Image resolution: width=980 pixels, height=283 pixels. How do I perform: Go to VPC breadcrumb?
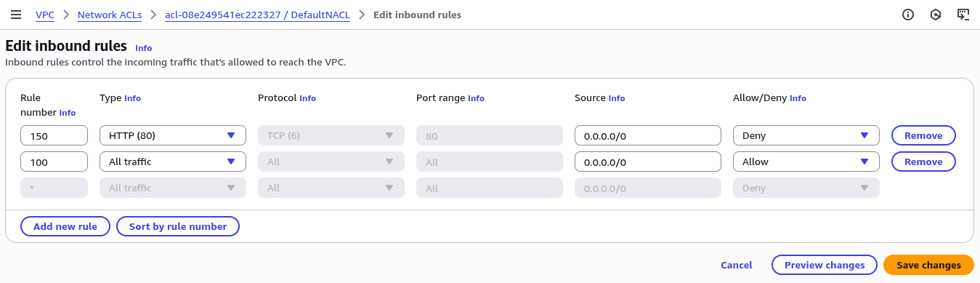44,15
